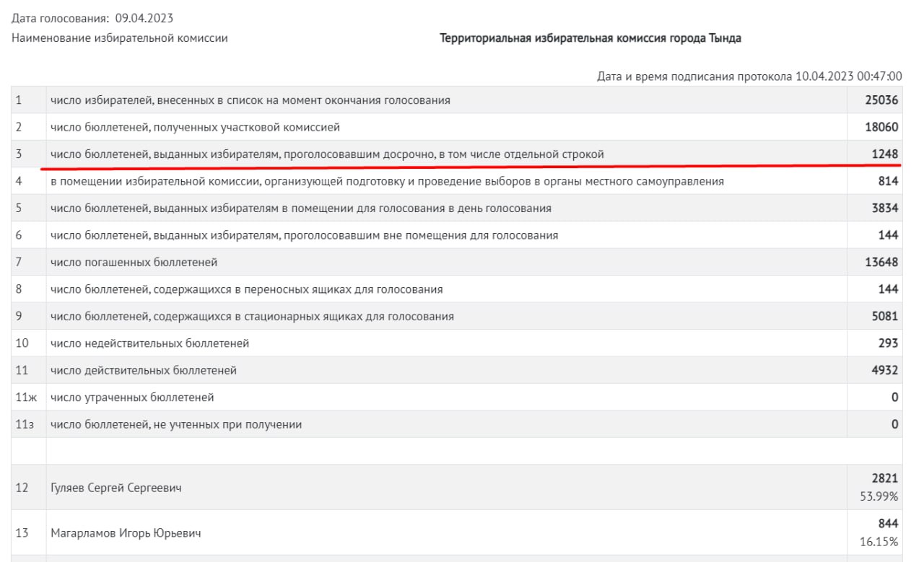Click the cancelled ballots value 13648
This screenshot has width=924, height=562.
pyautogui.click(x=881, y=262)
